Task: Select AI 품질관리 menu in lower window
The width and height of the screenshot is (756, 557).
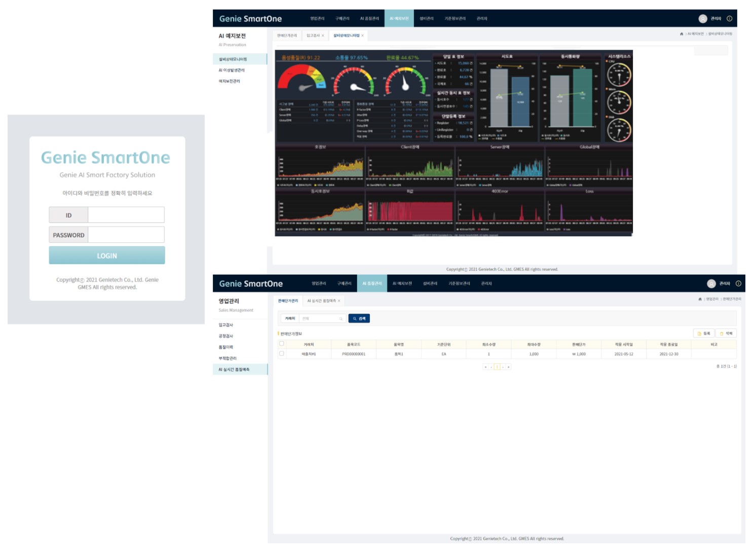Action: point(372,284)
